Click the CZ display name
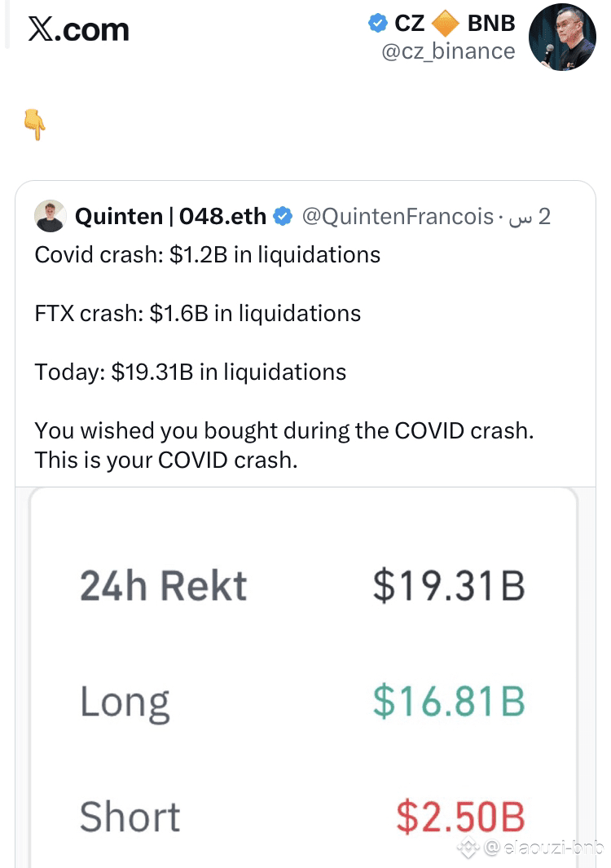Image resolution: width=611 pixels, height=868 pixels. coord(410,23)
